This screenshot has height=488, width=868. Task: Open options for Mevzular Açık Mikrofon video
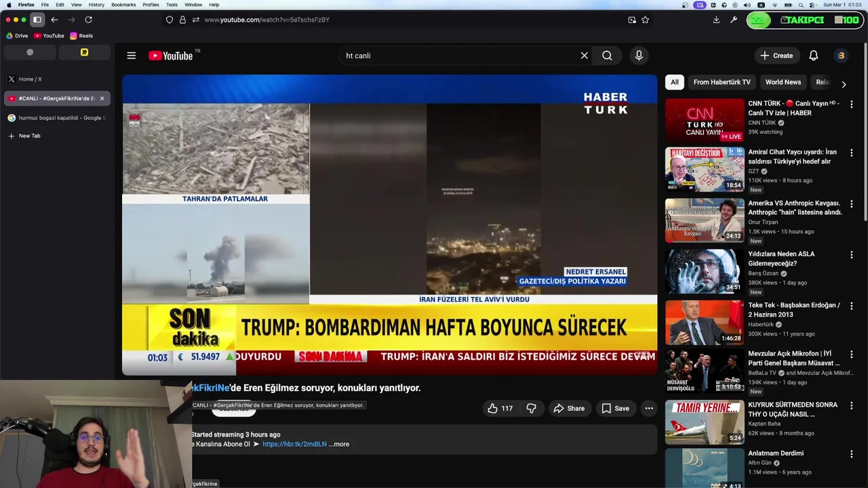click(852, 354)
